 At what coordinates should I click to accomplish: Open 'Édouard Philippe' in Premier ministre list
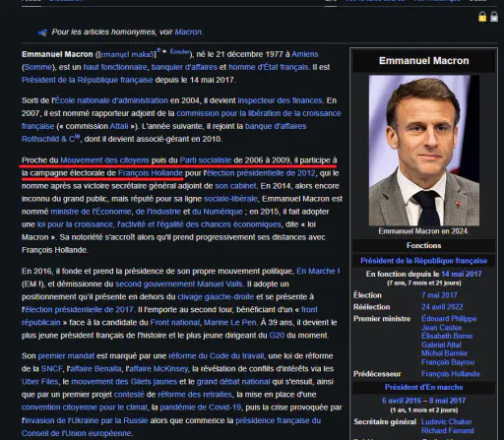coord(449,318)
